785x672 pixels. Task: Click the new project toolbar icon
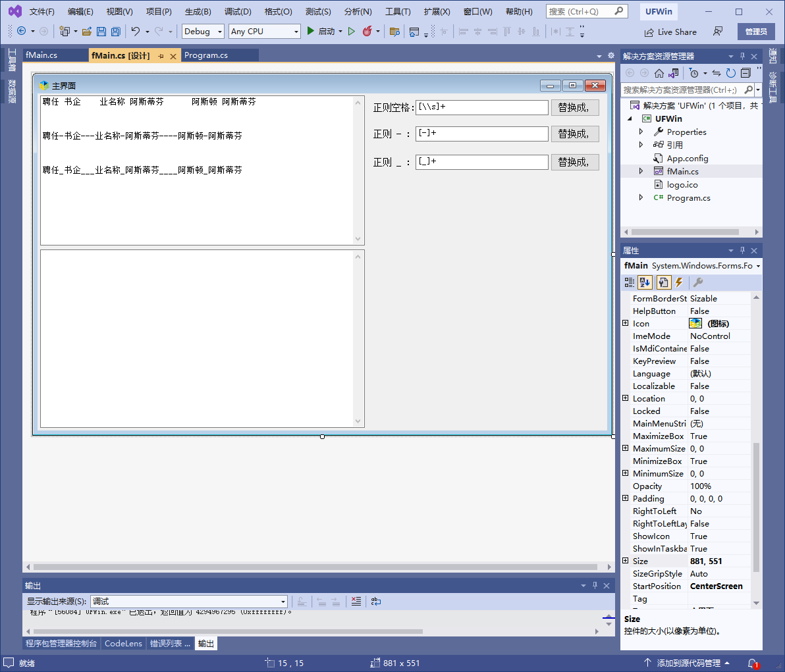[64, 32]
